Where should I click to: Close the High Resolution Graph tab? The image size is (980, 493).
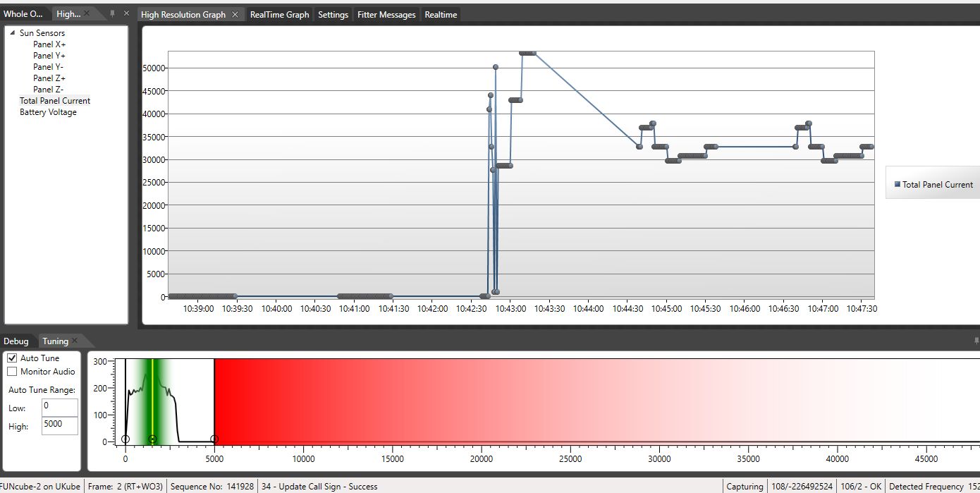click(235, 15)
